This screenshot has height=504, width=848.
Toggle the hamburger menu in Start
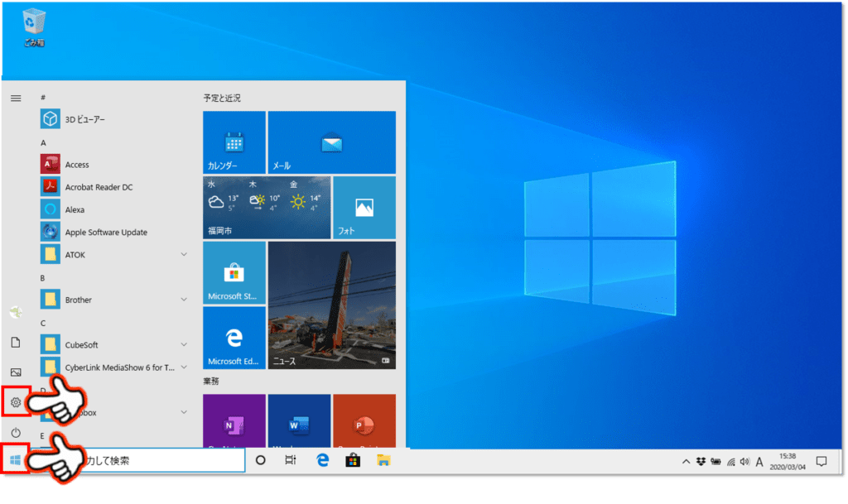15,98
